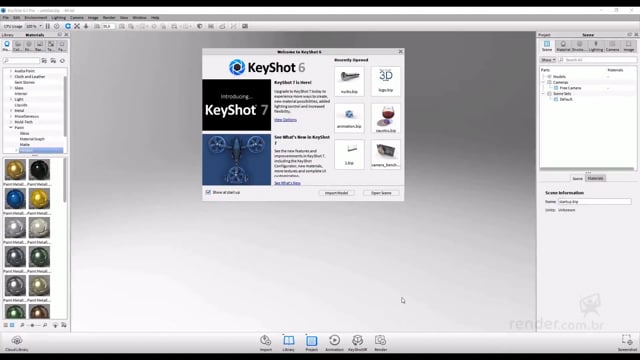Screen dimensions: 640x360
Task: Collapse the Cameras node in scene tree
Action: click(x=544, y=82)
